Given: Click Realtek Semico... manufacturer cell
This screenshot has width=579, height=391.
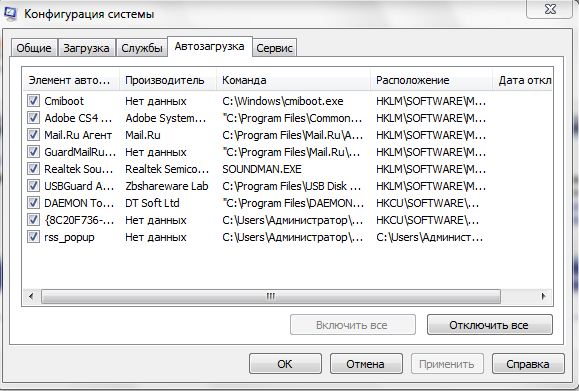Looking at the screenshot, I should (x=167, y=169).
